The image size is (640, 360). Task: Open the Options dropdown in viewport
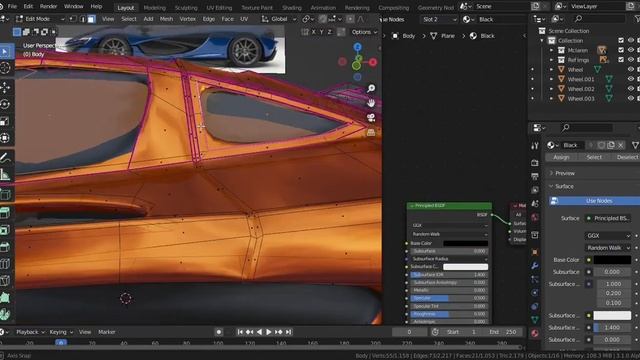click(x=364, y=32)
